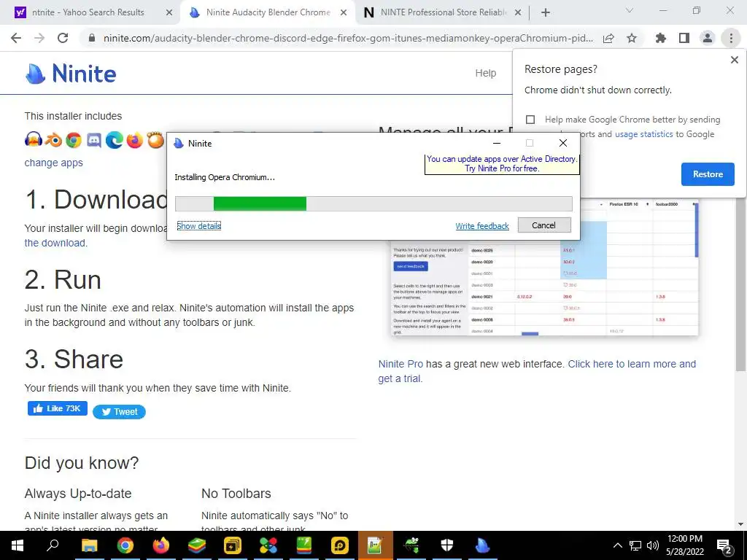This screenshot has height=560, width=747.
Task: Open Chrome from the taskbar
Action: pyautogui.click(x=125, y=545)
